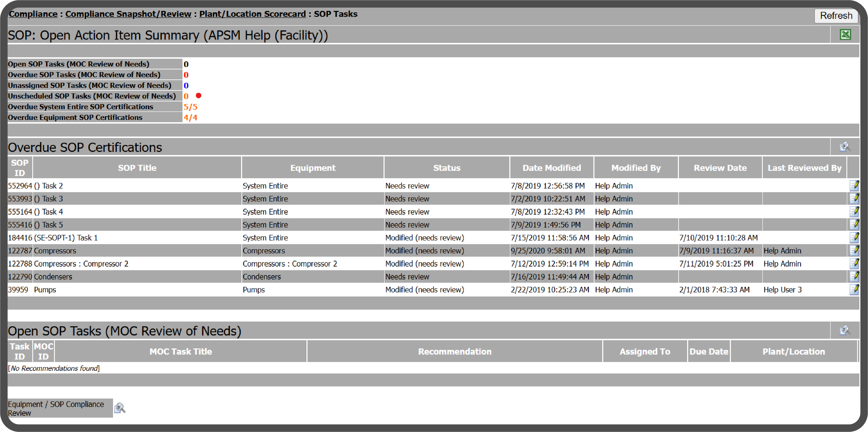Open Compliance Snapshot/Review breadcrumb link

coord(128,14)
